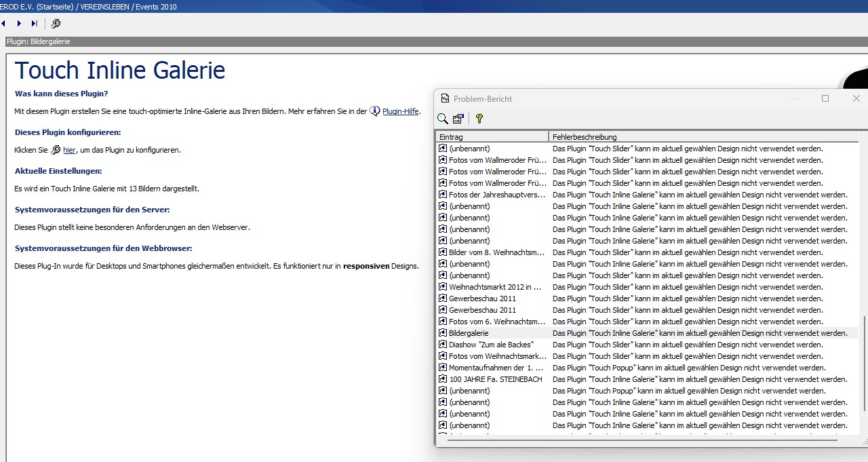Go back with the left arrow toolbar icon

3,24
